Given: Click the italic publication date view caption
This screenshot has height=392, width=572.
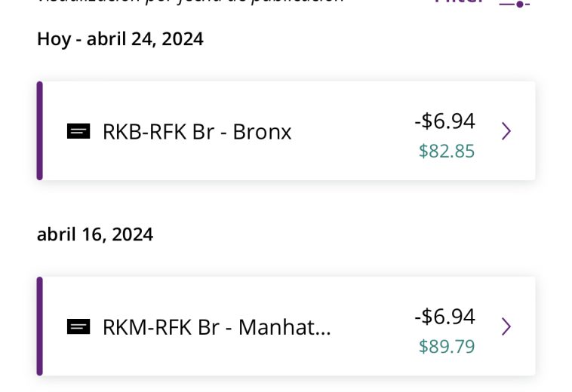Looking at the screenshot, I should coord(190,2).
